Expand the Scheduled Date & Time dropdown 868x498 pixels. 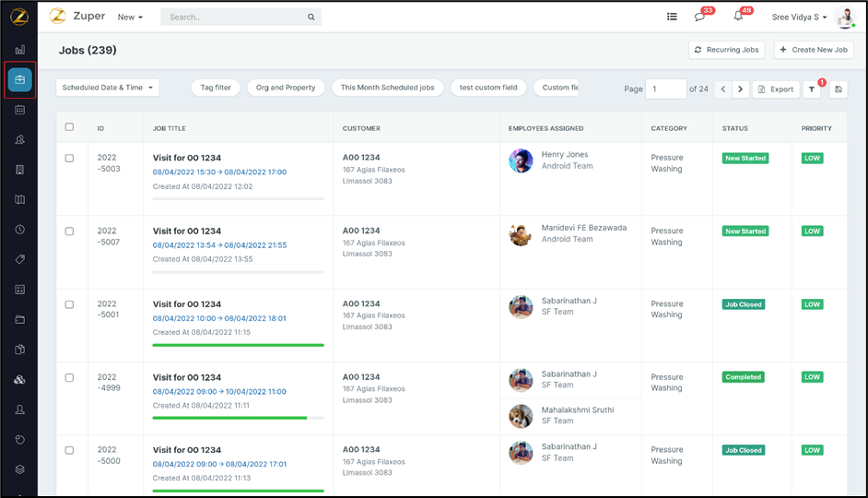pyautogui.click(x=108, y=88)
